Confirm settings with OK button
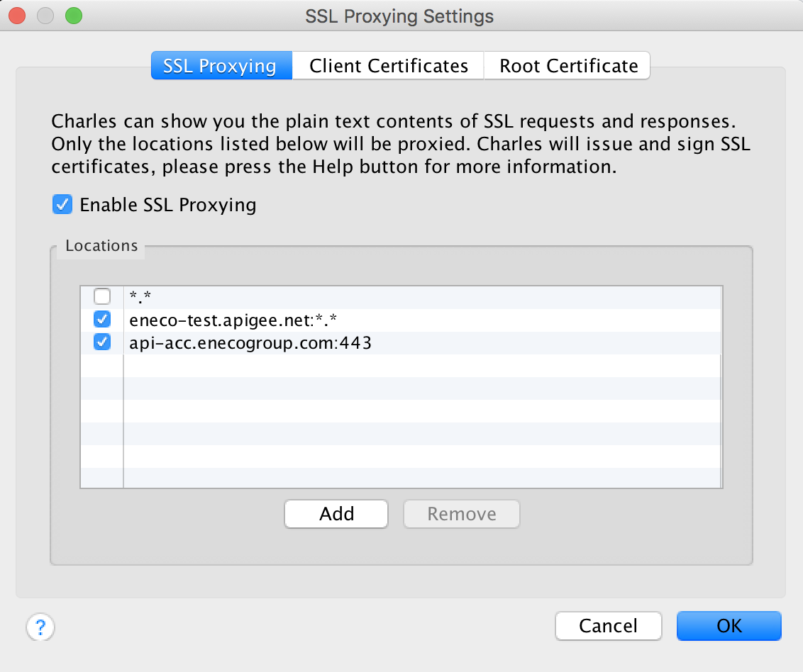The width and height of the screenshot is (803, 672). [x=729, y=625]
